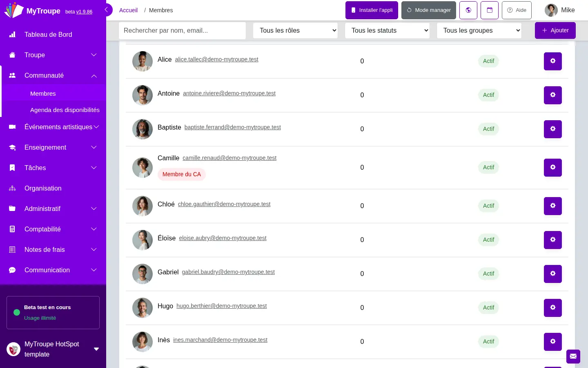Click Mike's profile avatar in header

[x=551, y=10]
